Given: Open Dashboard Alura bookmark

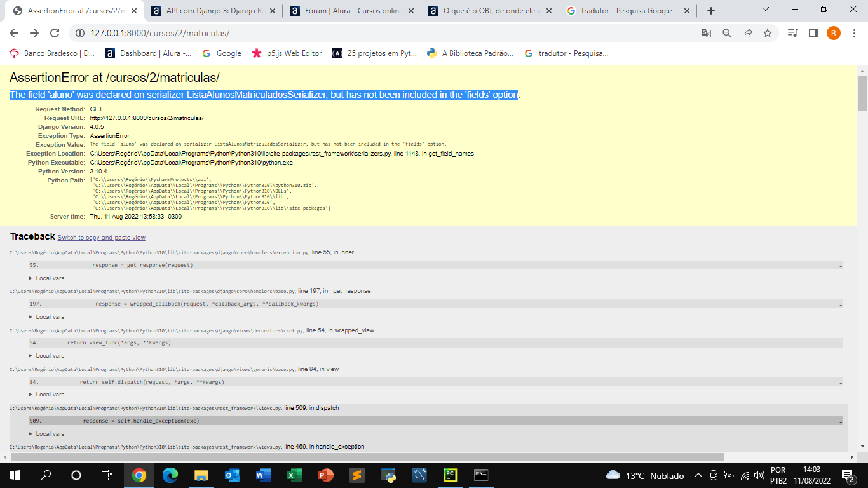Looking at the screenshot, I should click(148, 53).
